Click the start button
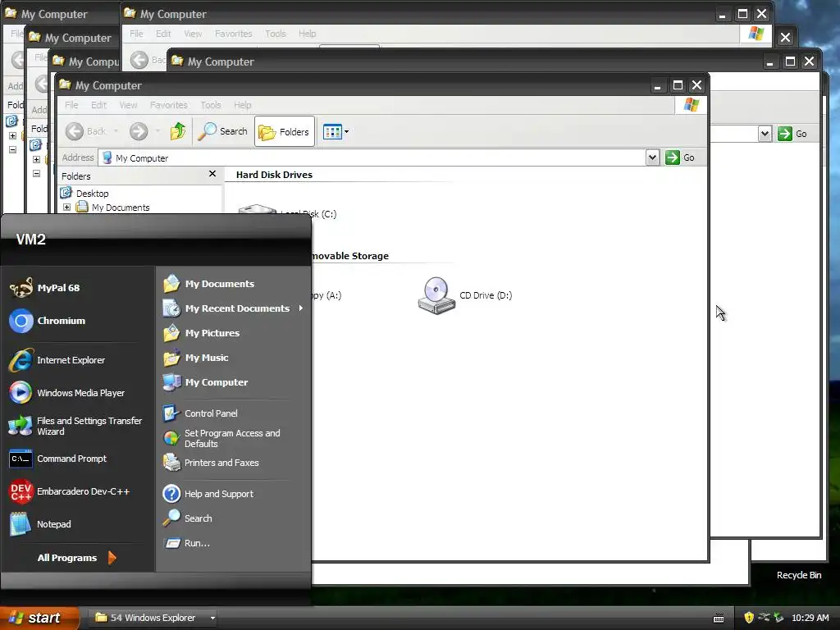Viewport: 840px width, 630px height. point(39,618)
